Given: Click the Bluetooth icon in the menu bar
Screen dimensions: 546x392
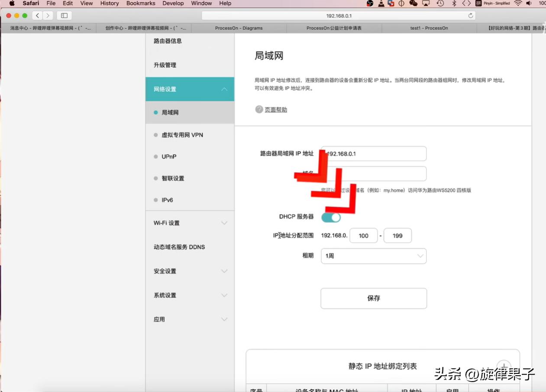Looking at the screenshot, I should [455, 3].
